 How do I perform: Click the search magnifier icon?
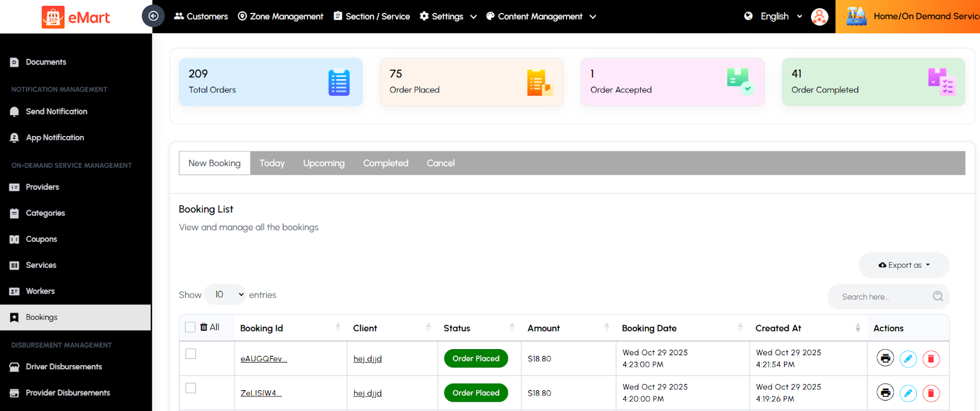(937, 296)
